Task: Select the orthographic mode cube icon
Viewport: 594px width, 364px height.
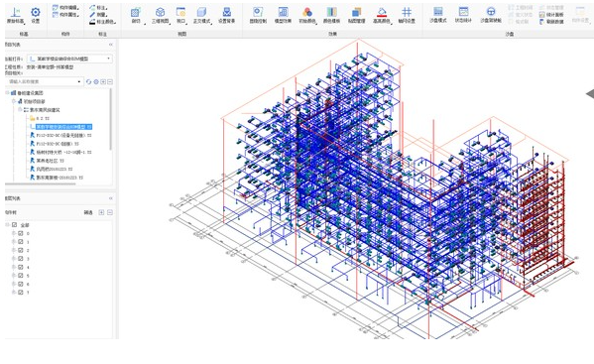Action: [x=201, y=13]
